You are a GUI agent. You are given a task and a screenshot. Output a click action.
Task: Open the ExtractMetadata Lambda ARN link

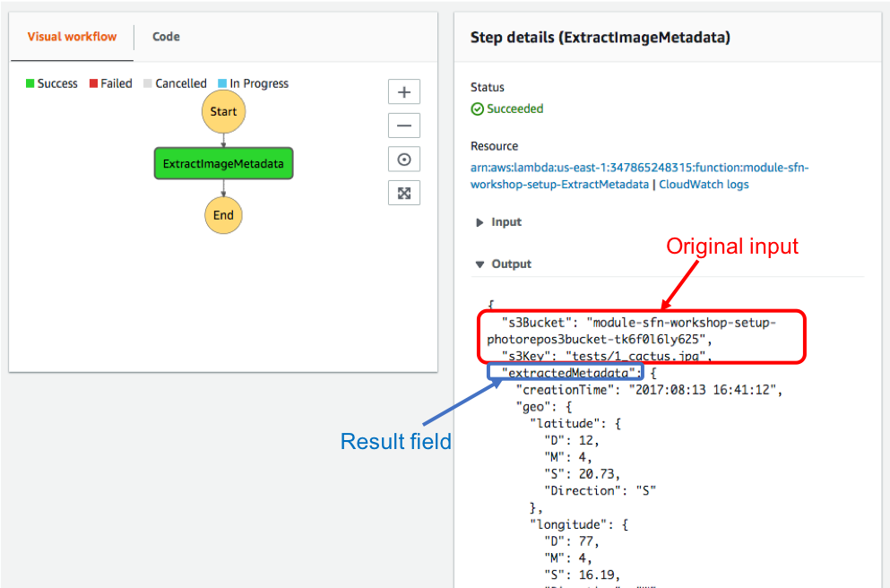[x=639, y=176]
